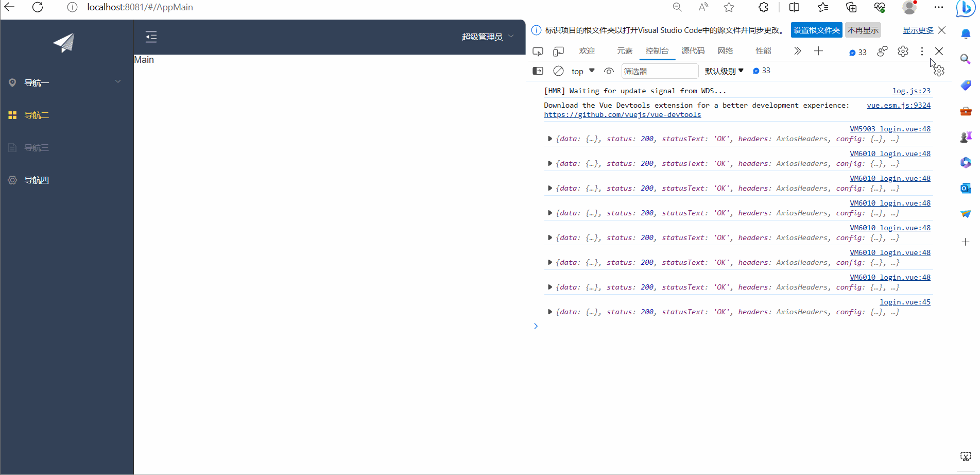The image size is (980, 475).
Task: Open 显示更多 link
Action: [918, 30]
